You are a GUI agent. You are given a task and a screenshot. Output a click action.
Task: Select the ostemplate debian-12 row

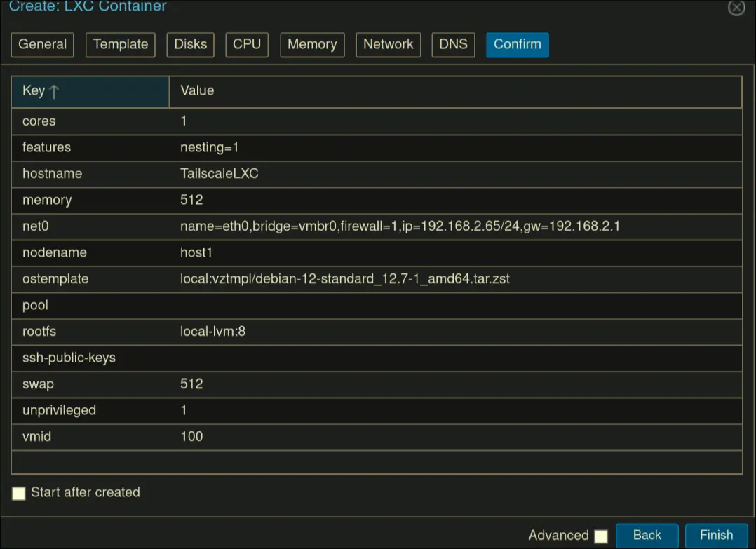pos(377,279)
